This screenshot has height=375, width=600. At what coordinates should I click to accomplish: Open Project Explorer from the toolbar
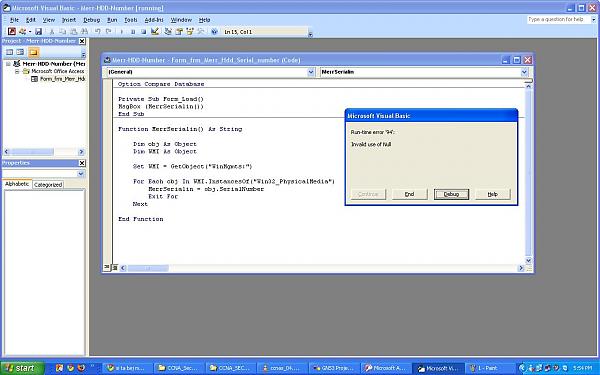click(x=168, y=31)
